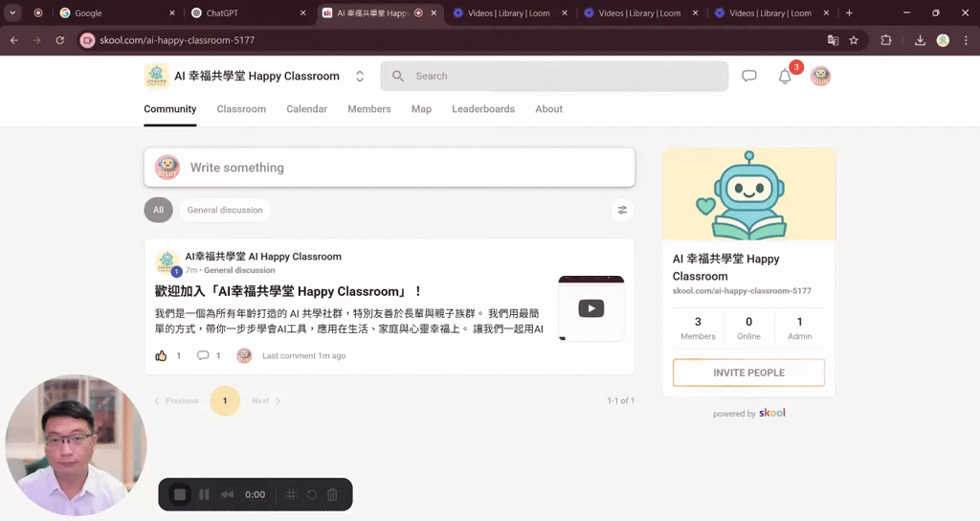980x521 pixels.
Task: Open the translate page icon
Action: (833, 40)
